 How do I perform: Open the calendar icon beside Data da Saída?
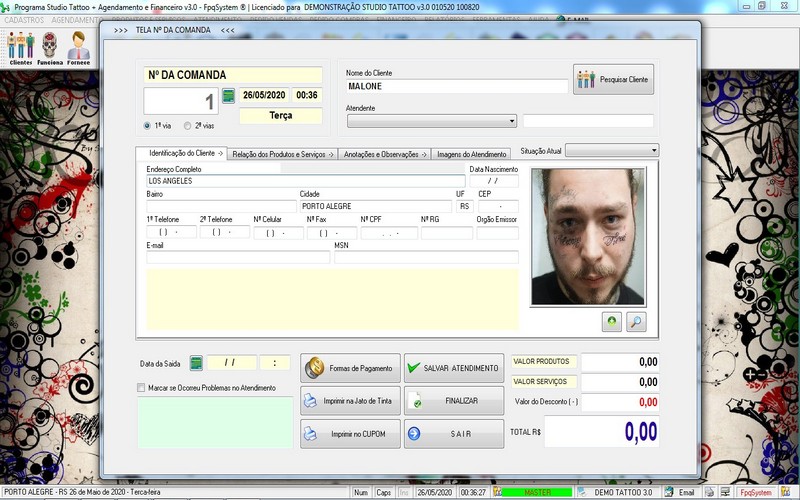click(196, 363)
